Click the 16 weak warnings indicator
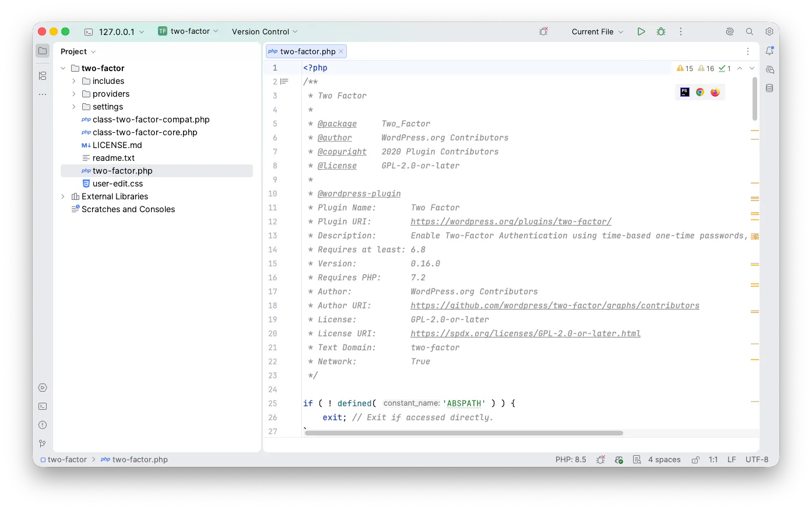 (706, 68)
